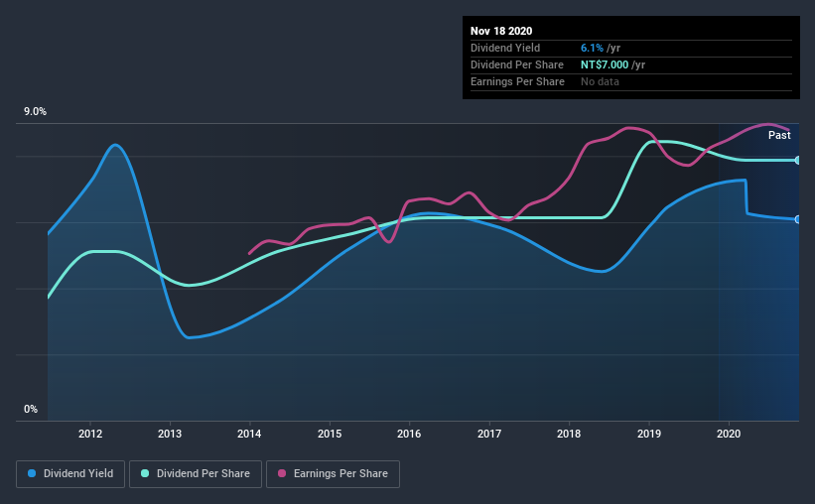Image resolution: width=815 pixels, height=504 pixels.
Task: Click the 2012 x-axis label
Action: [90, 434]
